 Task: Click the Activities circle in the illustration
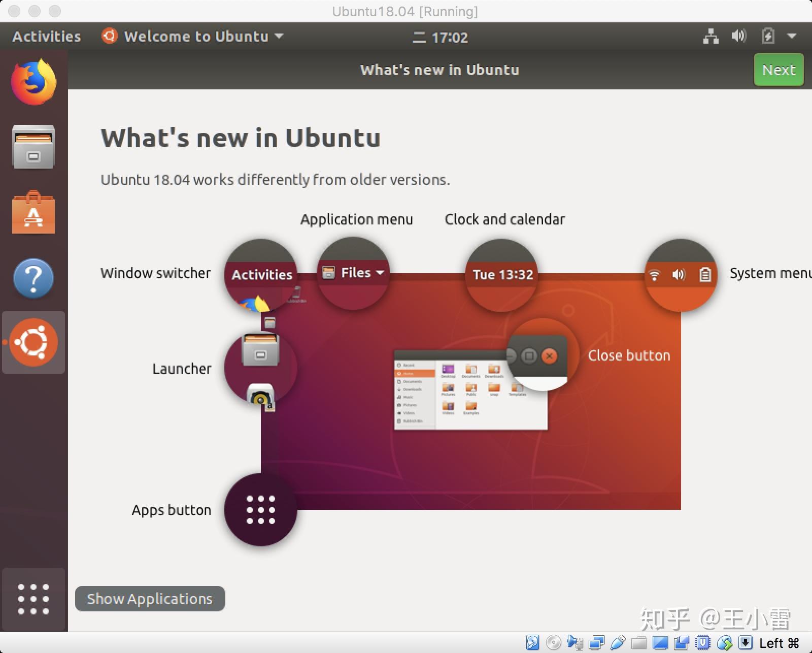(x=261, y=275)
